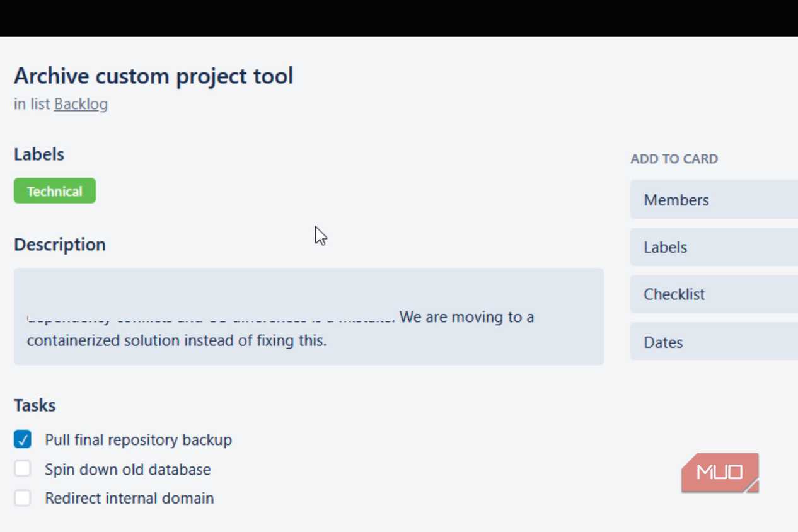
Task: Open Dates in Add to Card
Action: pos(714,342)
